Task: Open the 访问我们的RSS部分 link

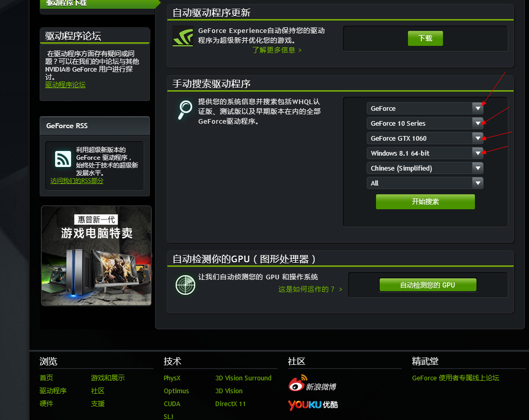Action: pyautogui.click(x=77, y=181)
